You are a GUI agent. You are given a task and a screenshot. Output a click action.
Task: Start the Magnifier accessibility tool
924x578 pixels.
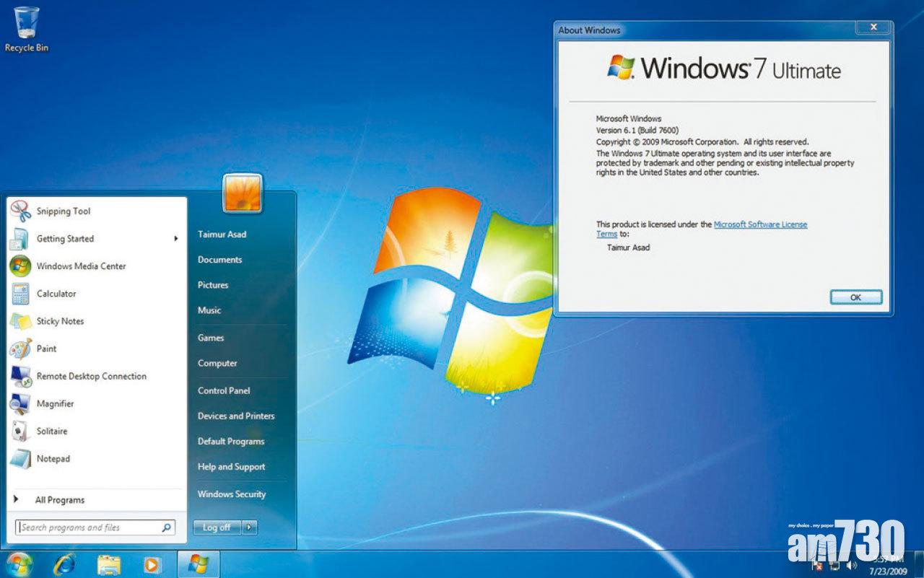point(56,403)
